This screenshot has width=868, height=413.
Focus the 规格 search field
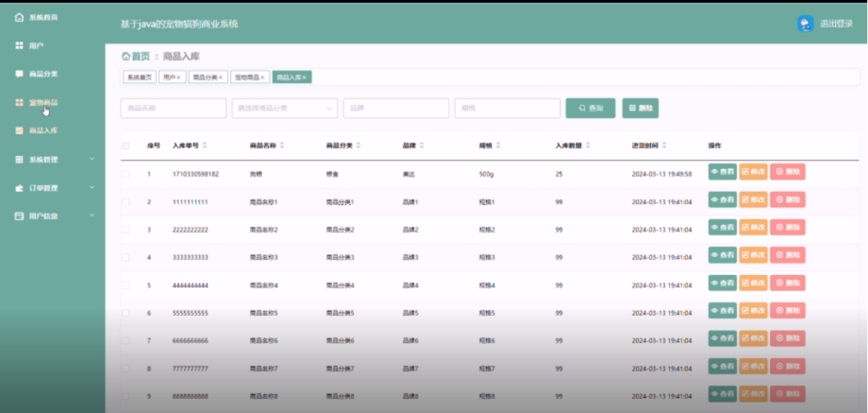pos(508,108)
